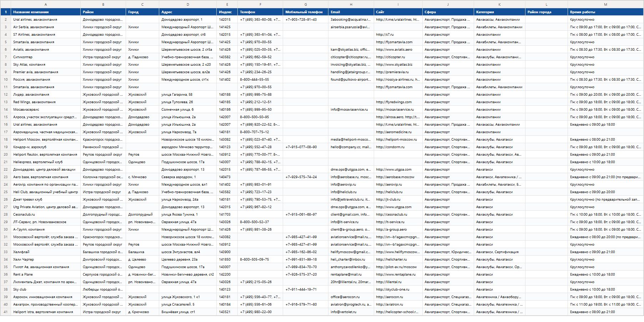Click the 'http://premieravia.ru' site cell
This screenshot has width=644, height=322.
398,72
